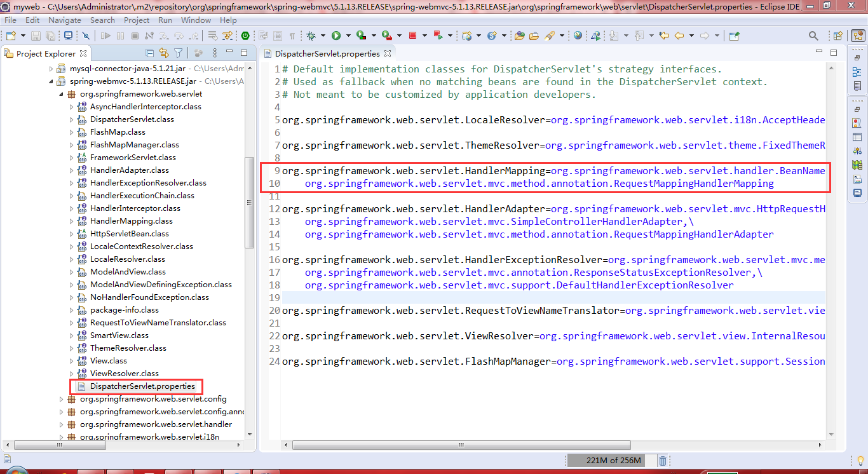Click the magnifier Quick Access search icon
The width and height of the screenshot is (868, 474).
pos(813,36)
